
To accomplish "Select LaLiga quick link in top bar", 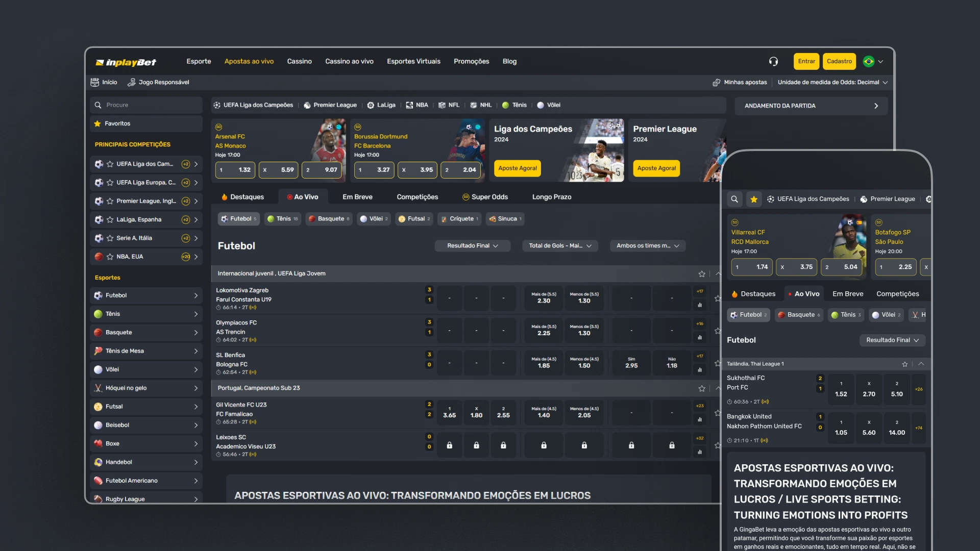I will (x=381, y=105).
